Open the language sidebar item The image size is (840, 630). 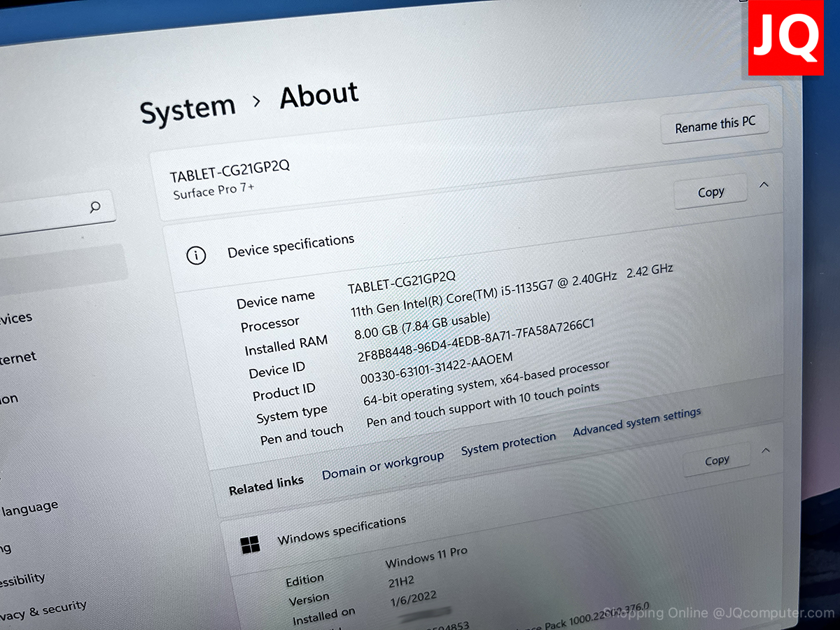29,509
